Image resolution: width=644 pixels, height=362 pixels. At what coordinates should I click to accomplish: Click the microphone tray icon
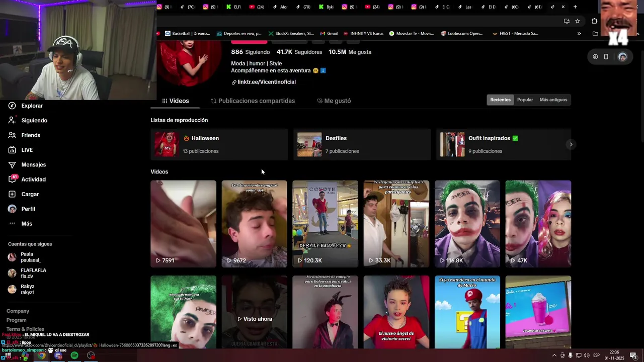(570, 355)
